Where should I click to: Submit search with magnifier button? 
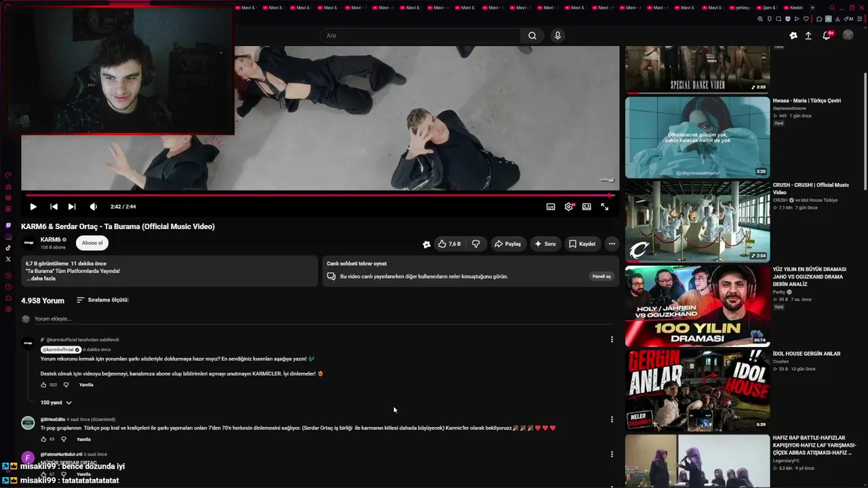coord(532,36)
